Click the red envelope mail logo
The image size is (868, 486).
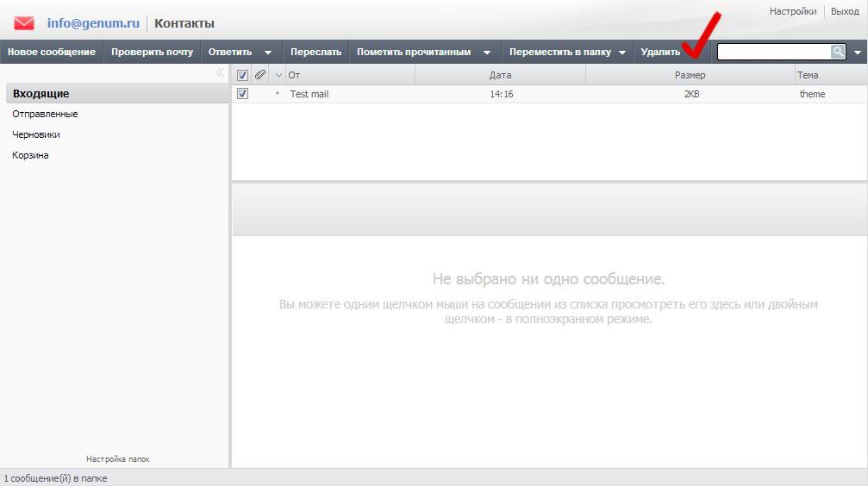click(24, 23)
